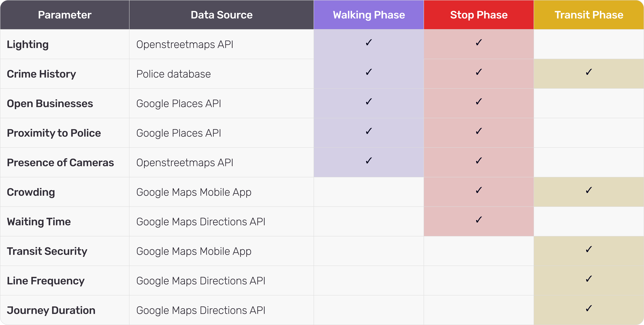Screen dimensions: 644x325
Task: Click the Data Source column header
Action: click(222, 15)
